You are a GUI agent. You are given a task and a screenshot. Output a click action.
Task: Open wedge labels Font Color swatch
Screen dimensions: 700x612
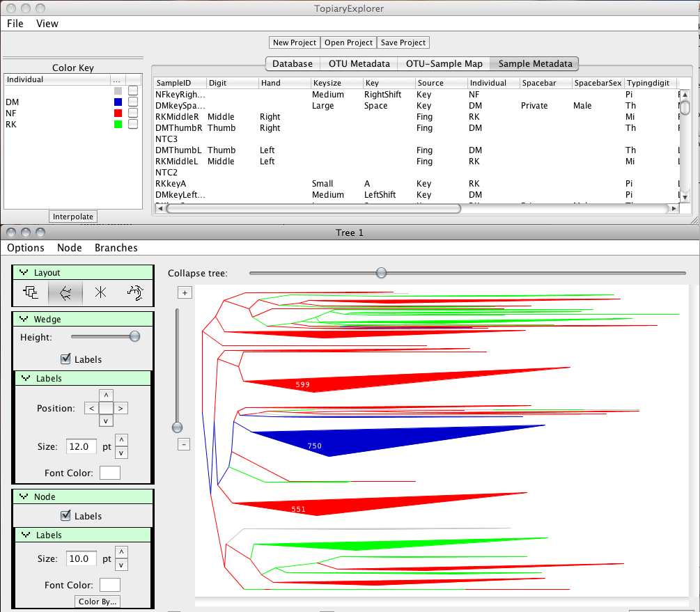(110, 473)
